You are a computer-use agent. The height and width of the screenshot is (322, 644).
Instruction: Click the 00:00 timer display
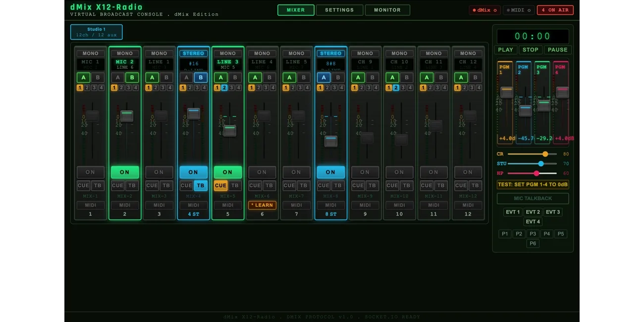[x=533, y=36]
